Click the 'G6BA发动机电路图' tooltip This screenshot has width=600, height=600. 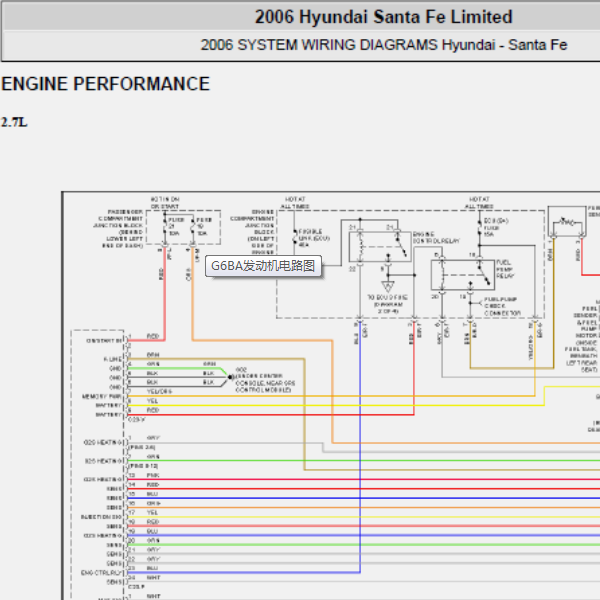tap(263, 266)
